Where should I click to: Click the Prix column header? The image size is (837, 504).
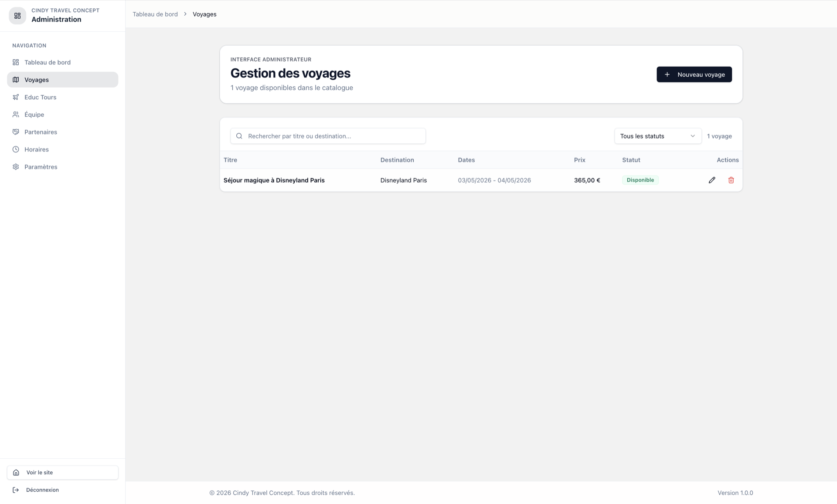pyautogui.click(x=579, y=160)
